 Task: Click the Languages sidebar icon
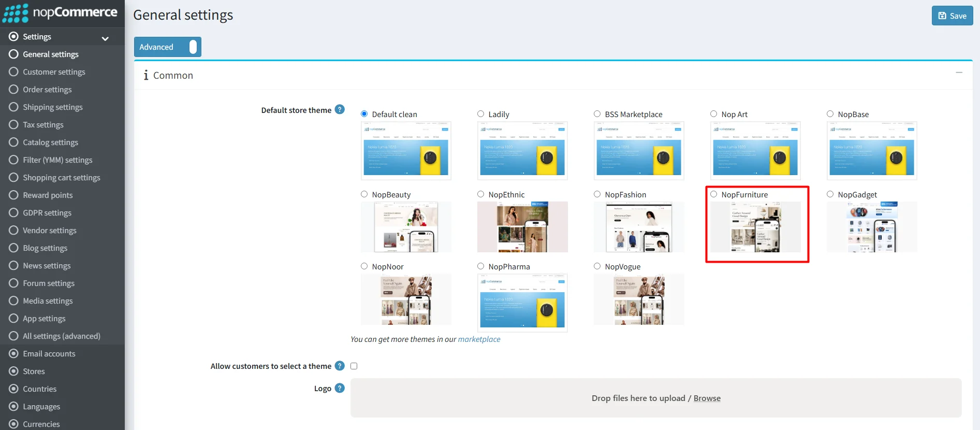pyautogui.click(x=13, y=406)
